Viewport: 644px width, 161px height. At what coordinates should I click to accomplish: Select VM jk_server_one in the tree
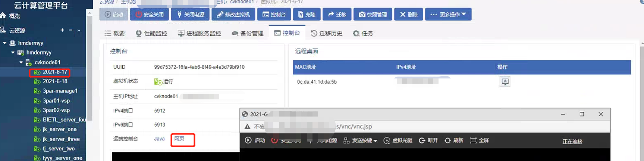click(x=60, y=129)
